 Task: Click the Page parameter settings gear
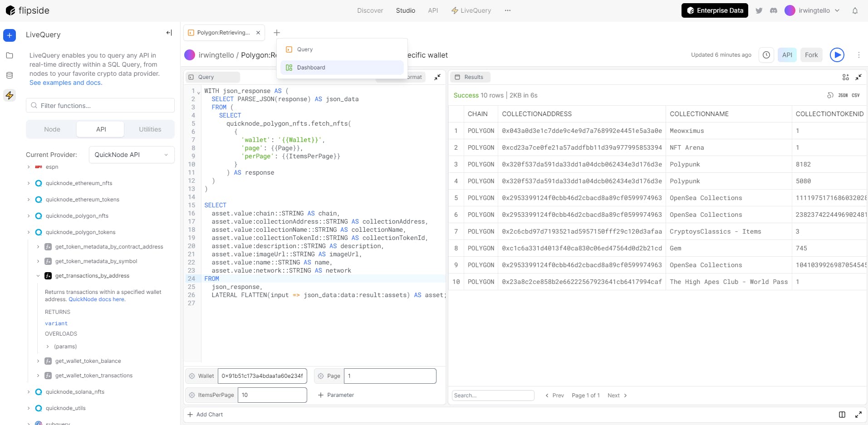(x=321, y=376)
